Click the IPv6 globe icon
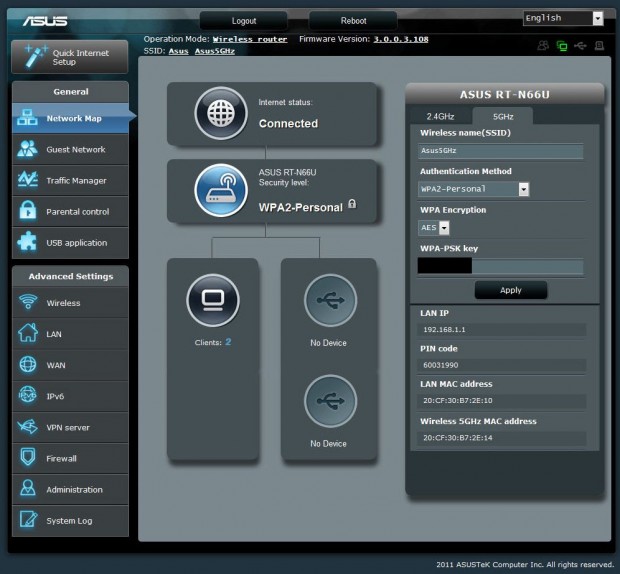This screenshot has height=574, width=620. coord(28,395)
